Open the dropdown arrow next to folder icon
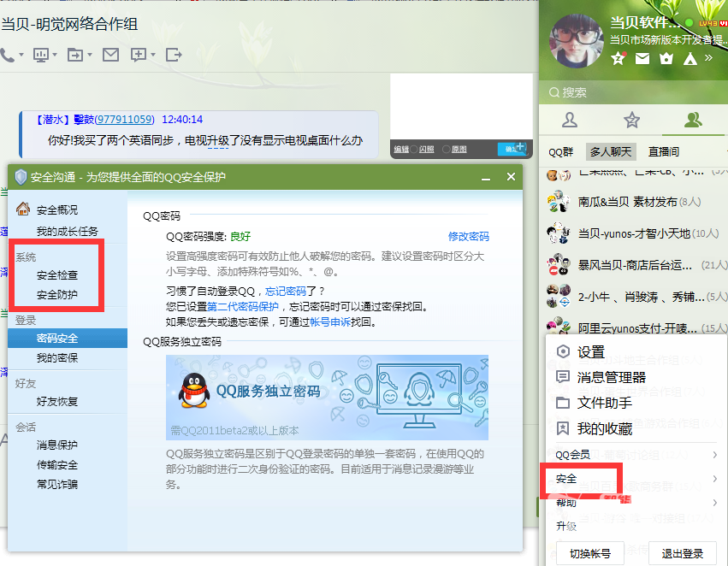The width and height of the screenshot is (728, 566). 90,56
